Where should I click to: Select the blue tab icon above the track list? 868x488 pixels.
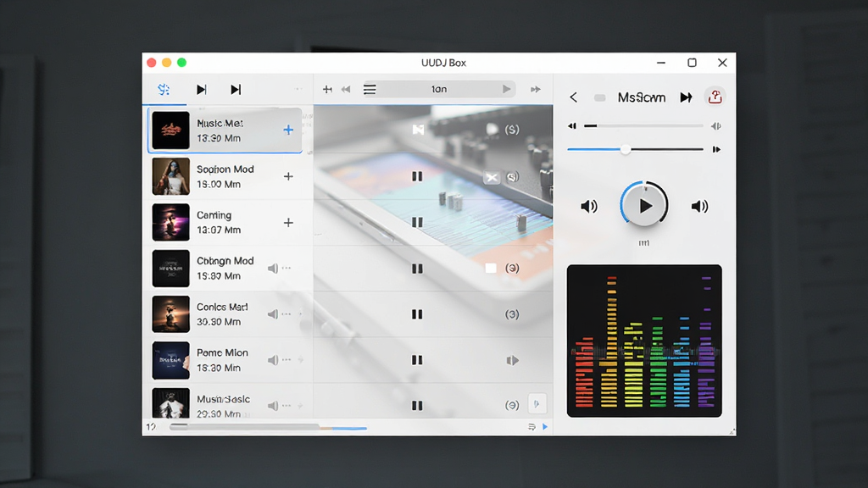point(164,89)
